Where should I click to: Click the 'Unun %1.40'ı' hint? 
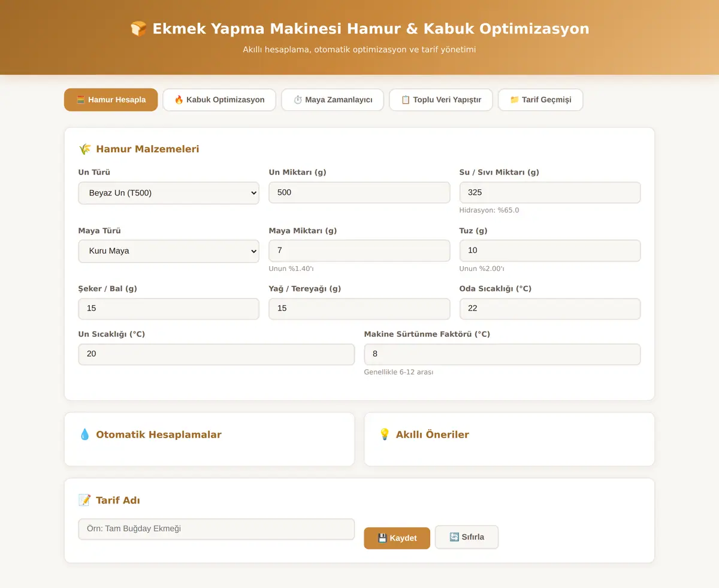pyautogui.click(x=291, y=269)
